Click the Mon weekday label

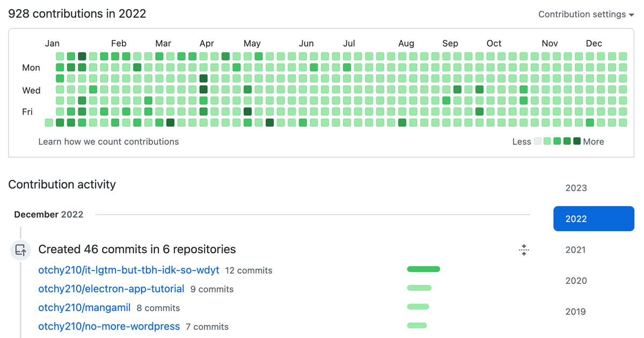click(x=31, y=68)
